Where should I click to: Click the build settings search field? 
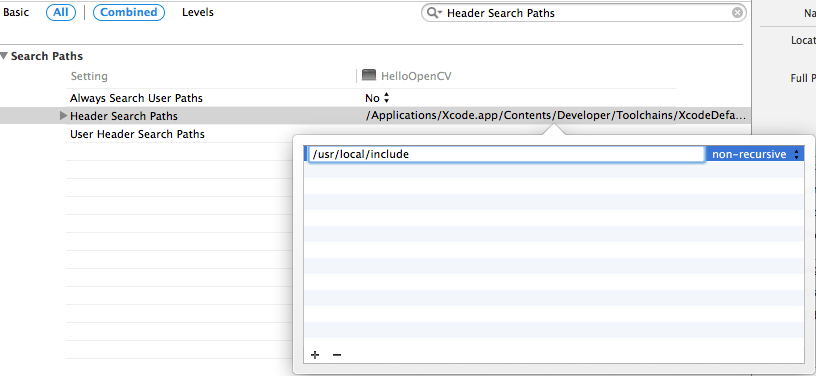583,13
